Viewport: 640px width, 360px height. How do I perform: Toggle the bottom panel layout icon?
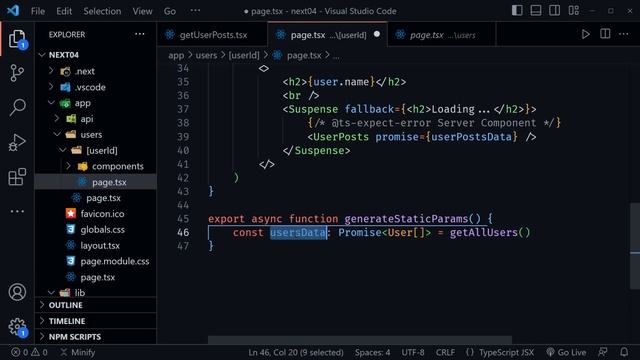[x=536, y=11]
